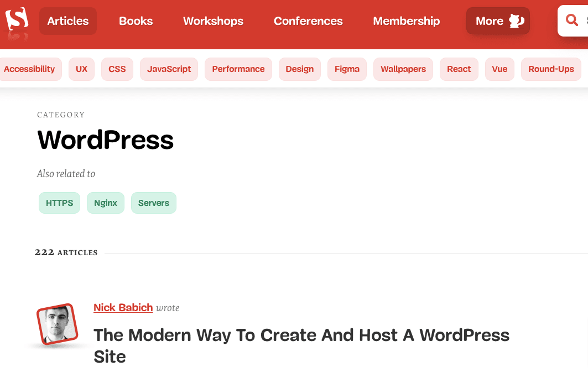Screen dimensions: 588x377
Task: Open the Servers related tag
Action: (154, 203)
